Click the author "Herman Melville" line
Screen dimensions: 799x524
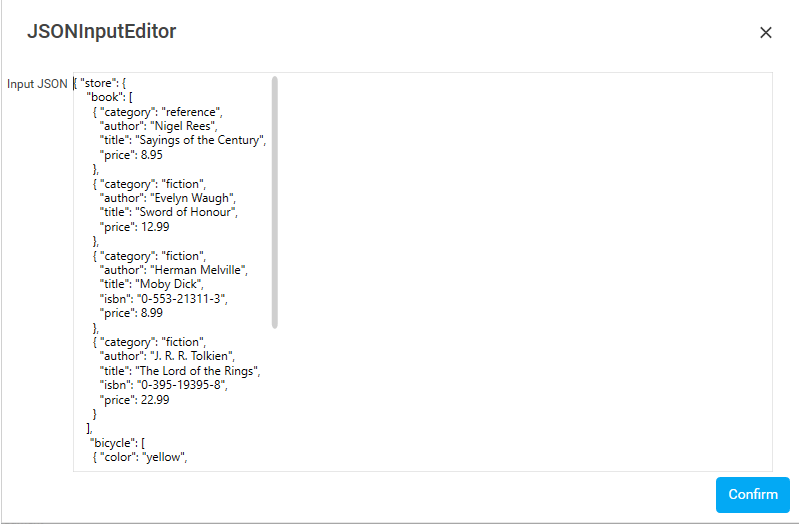pos(174,270)
